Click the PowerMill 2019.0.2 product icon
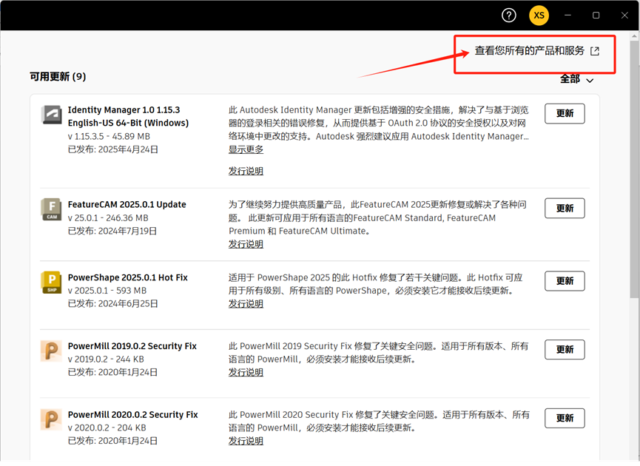Screen dimensions: 640x466 click(x=51, y=351)
